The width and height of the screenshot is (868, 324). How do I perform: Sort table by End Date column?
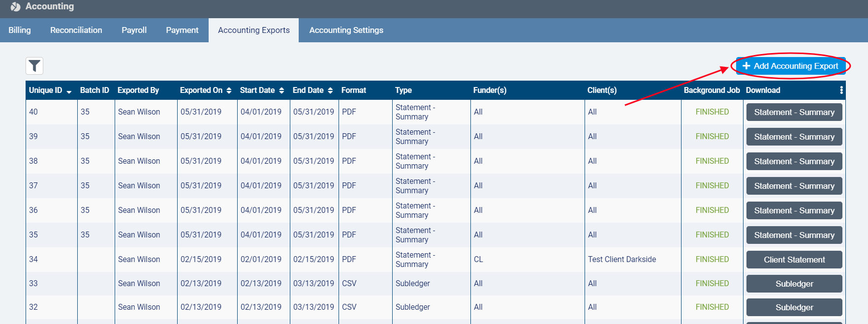coord(330,90)
